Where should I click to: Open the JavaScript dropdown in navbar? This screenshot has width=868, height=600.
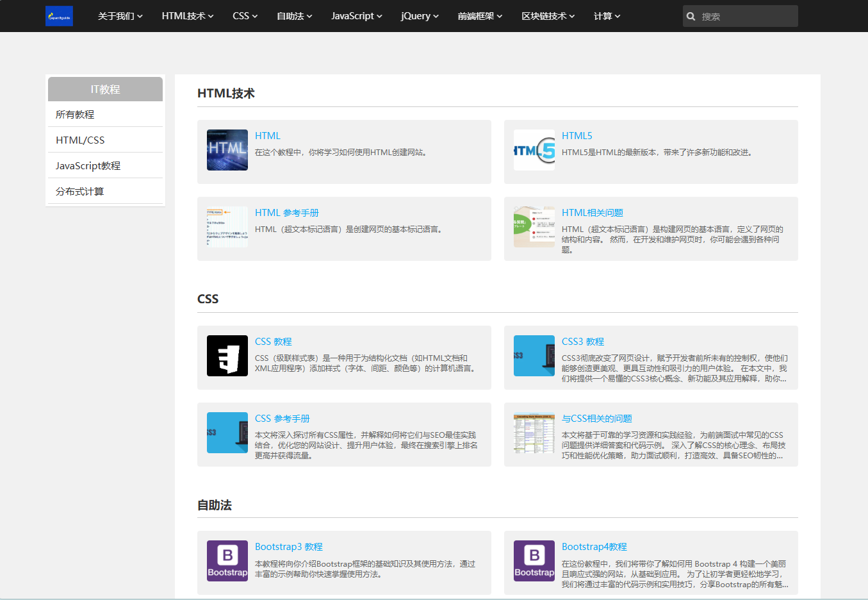(x=356, y=16)
